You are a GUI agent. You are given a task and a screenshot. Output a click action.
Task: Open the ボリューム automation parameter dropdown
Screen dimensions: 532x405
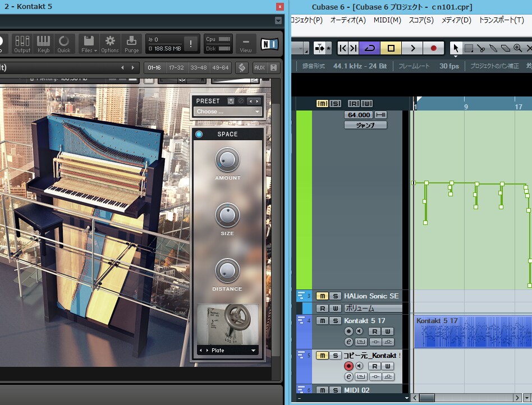tap(373, 309)
